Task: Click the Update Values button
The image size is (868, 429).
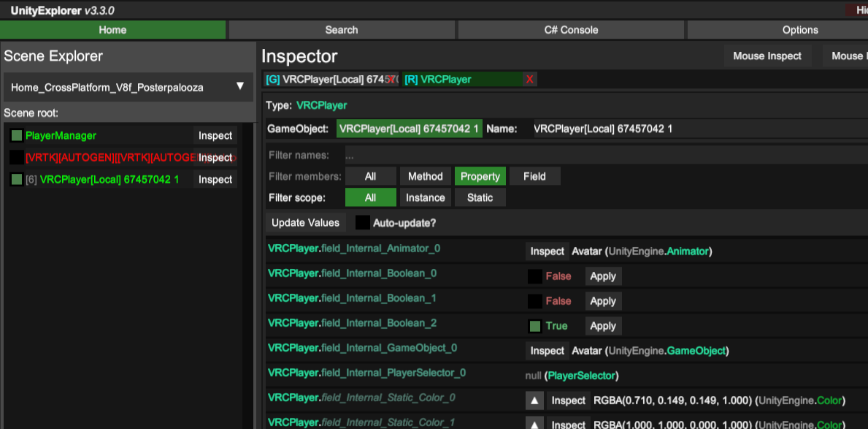Action: coord(305,222)
